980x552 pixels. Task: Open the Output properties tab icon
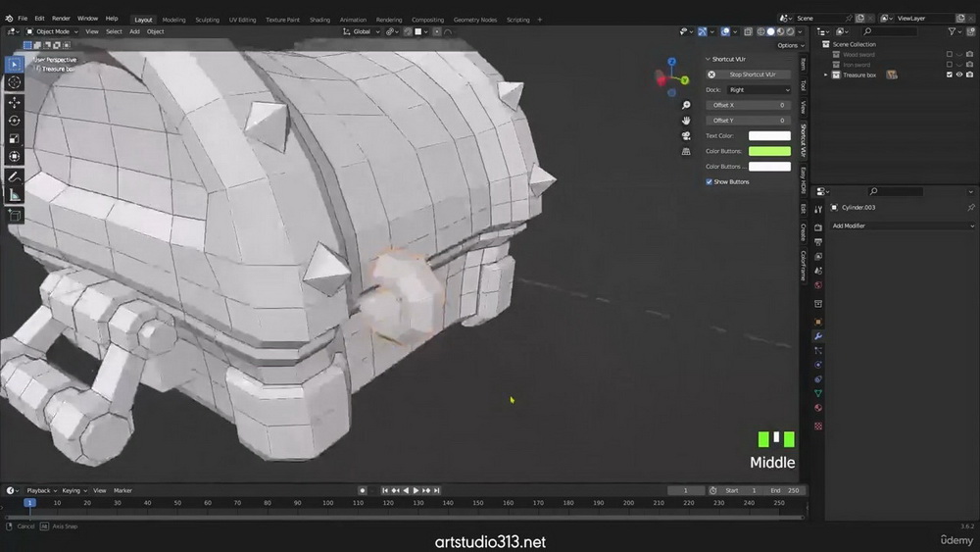pyautogui.click(x=818, y=242)
